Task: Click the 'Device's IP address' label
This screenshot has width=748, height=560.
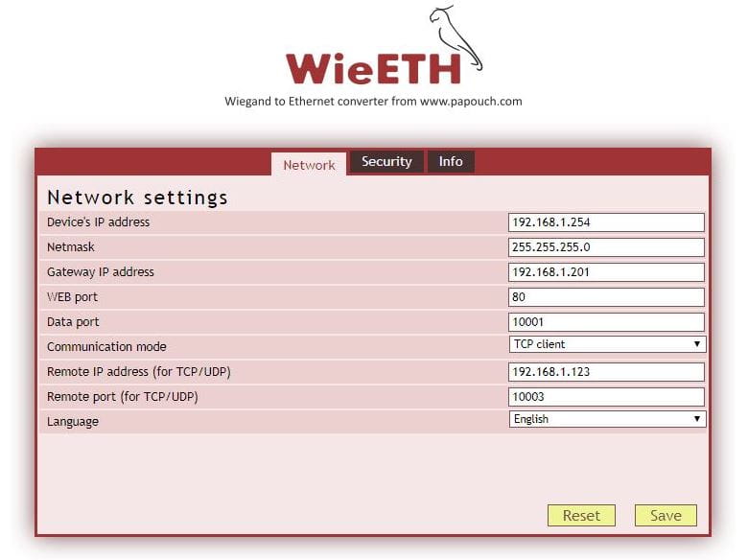Action: tap(98, 222)
